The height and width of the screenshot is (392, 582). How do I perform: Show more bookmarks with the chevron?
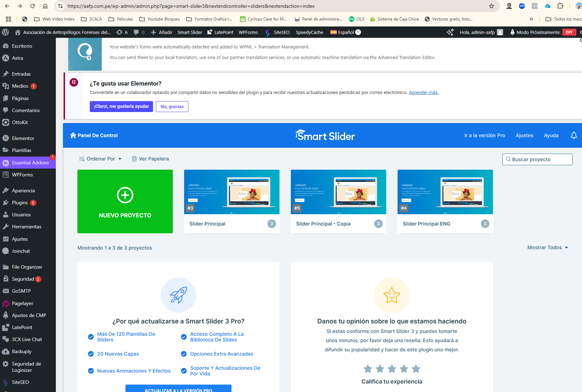[531, 19]
